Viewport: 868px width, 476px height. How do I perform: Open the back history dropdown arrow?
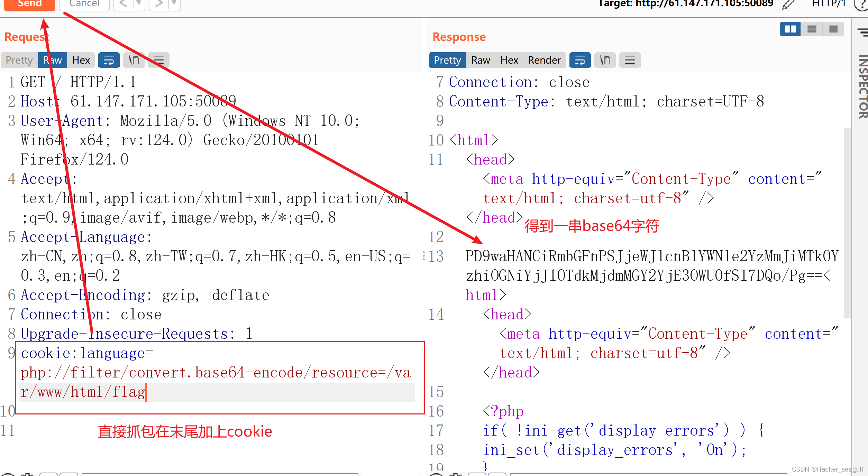coord(139,4)
